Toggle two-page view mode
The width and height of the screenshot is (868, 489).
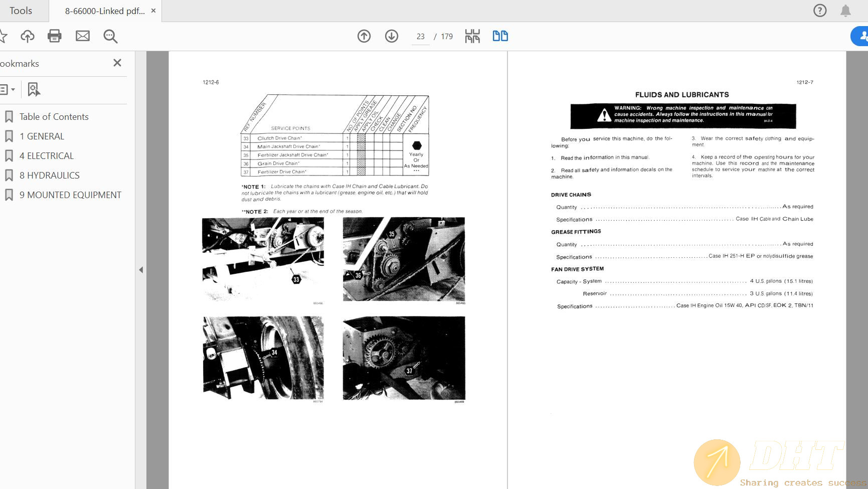coord(500,36)
